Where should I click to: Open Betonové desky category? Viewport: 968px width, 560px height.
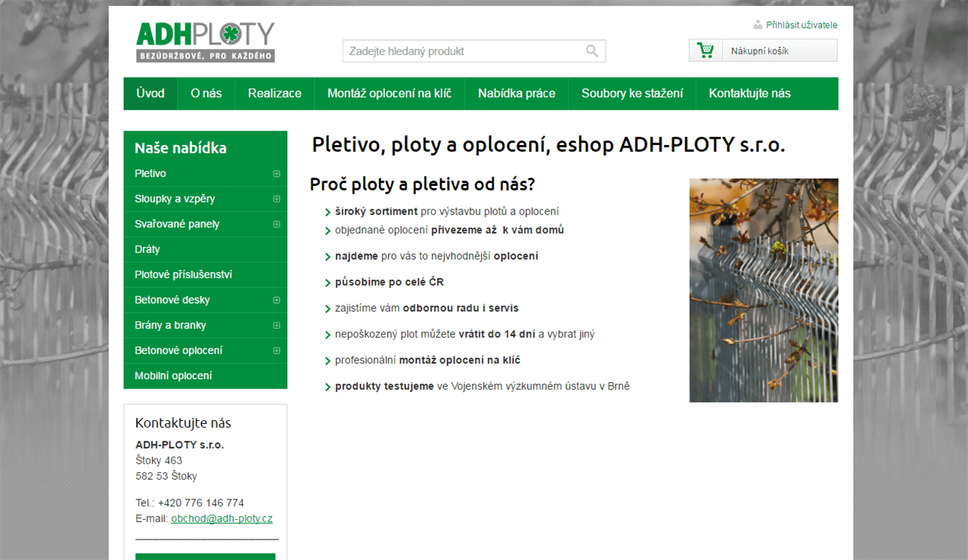pyautogui.click(x=172, y=300)
